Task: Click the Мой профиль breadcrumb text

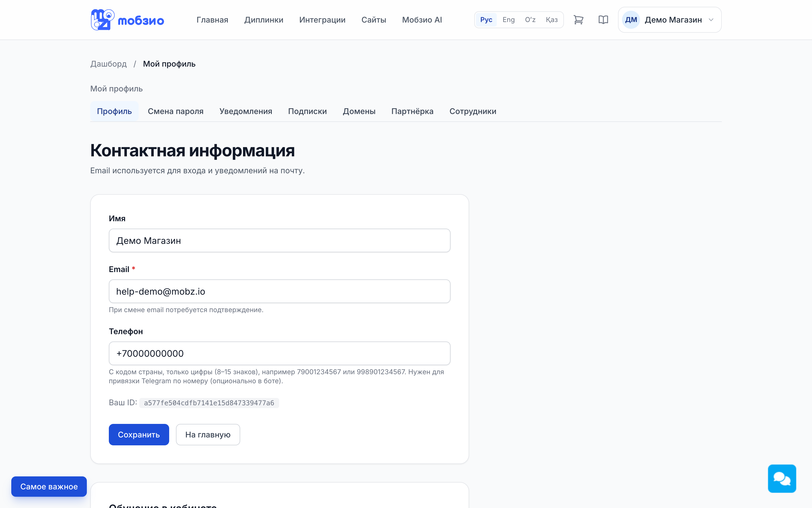Action: 169,64
